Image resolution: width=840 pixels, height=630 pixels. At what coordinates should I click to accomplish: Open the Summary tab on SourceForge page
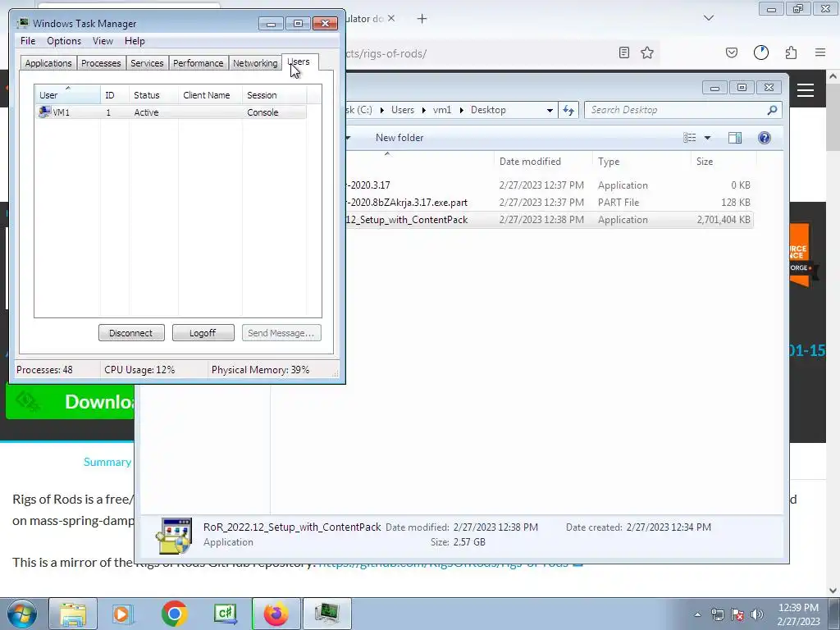[107, 462]
